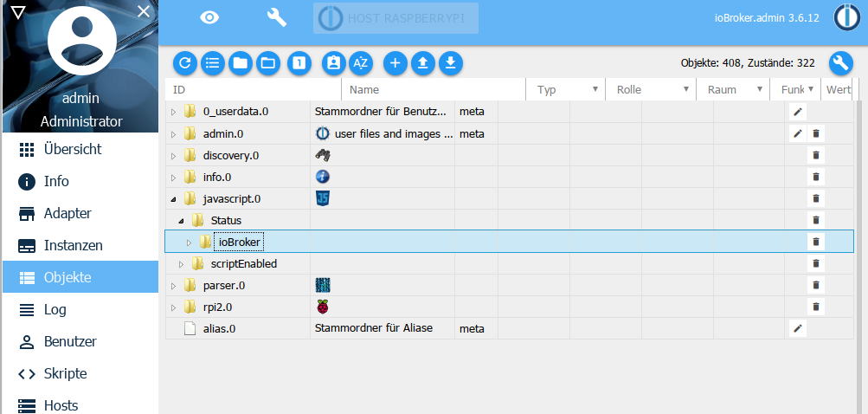Open Adapter section

click(x=80, y=213)
